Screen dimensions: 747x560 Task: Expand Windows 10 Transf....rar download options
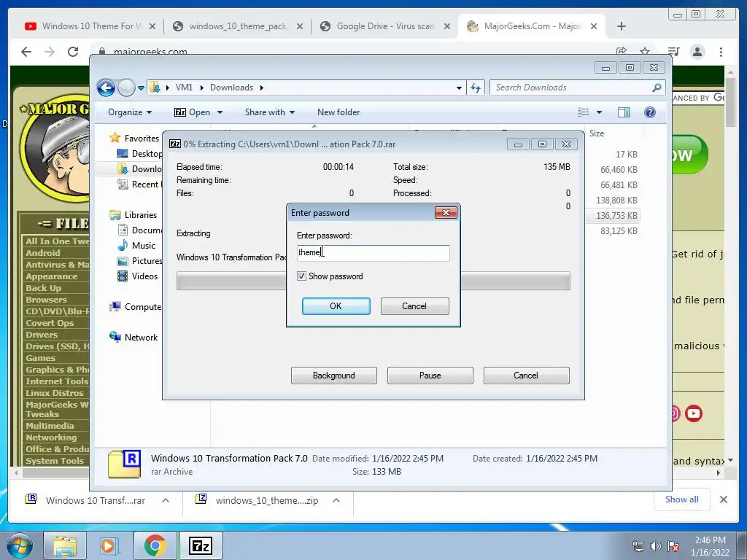pos(166,500)
